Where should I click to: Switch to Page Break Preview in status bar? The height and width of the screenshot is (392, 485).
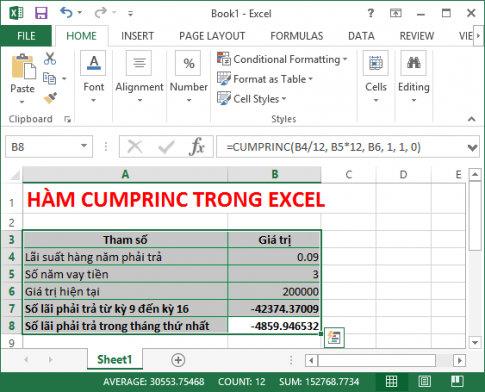(457, 381)
